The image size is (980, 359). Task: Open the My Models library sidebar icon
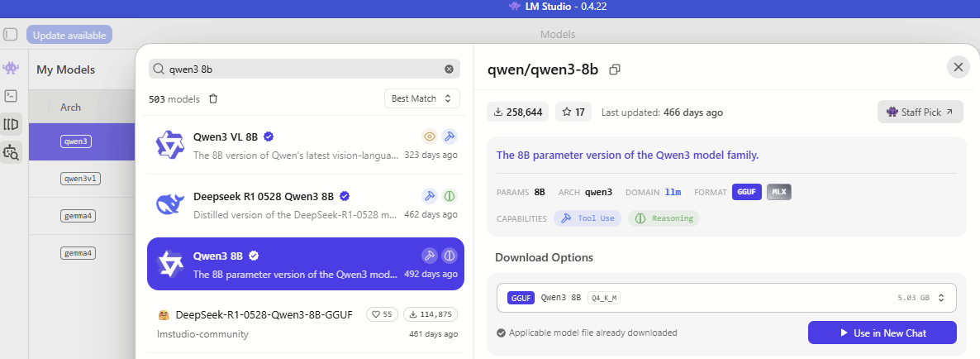click(x=11, y=123)
